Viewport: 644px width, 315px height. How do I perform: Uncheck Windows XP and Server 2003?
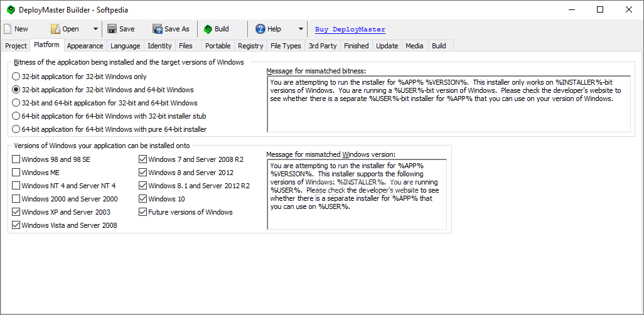16,212
